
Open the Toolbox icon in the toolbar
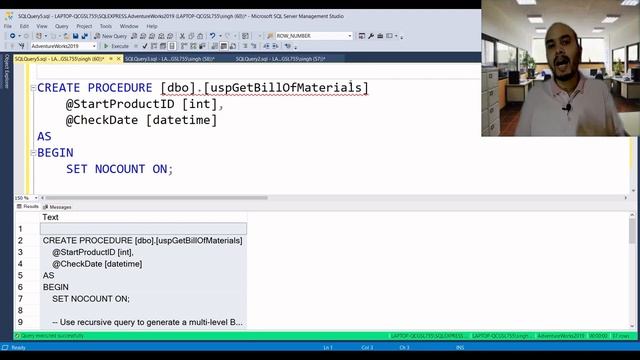tap(380, 36)
